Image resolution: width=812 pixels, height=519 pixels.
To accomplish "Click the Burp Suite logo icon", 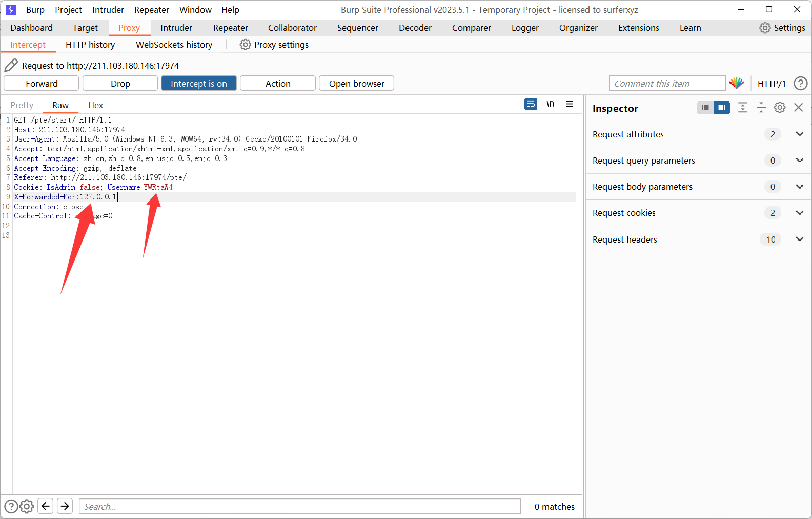I will 11,10.
